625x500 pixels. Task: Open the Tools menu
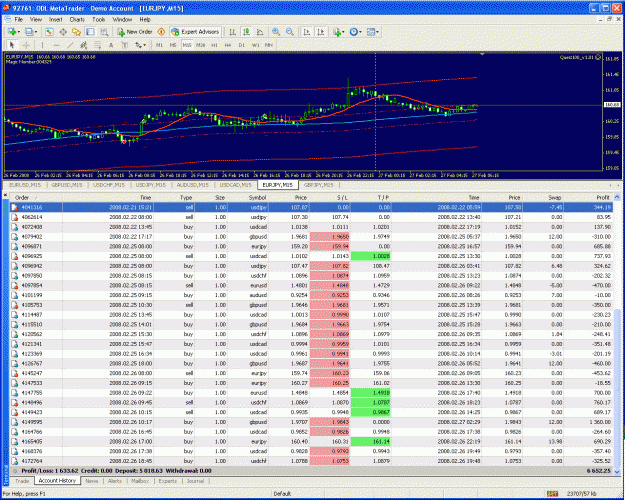98,20
